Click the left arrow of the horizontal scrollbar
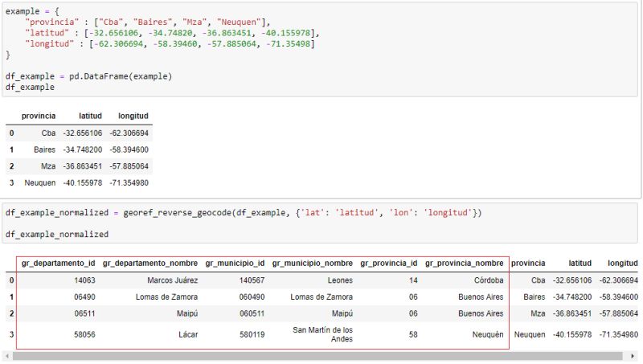 [7, 356]
